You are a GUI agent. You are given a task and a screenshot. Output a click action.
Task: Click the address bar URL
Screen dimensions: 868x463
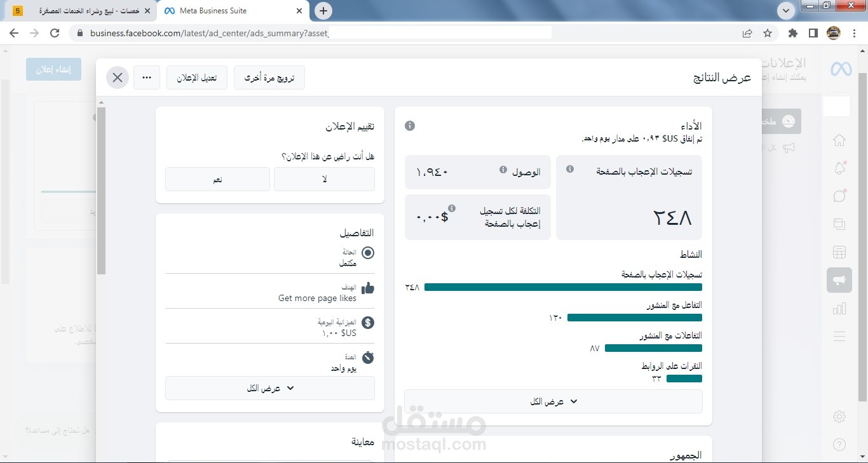tap(210, 33)
